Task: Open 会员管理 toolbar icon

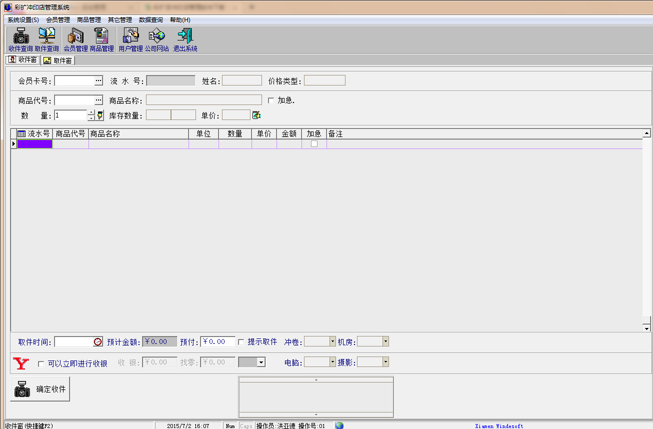Action: [75, 39]
